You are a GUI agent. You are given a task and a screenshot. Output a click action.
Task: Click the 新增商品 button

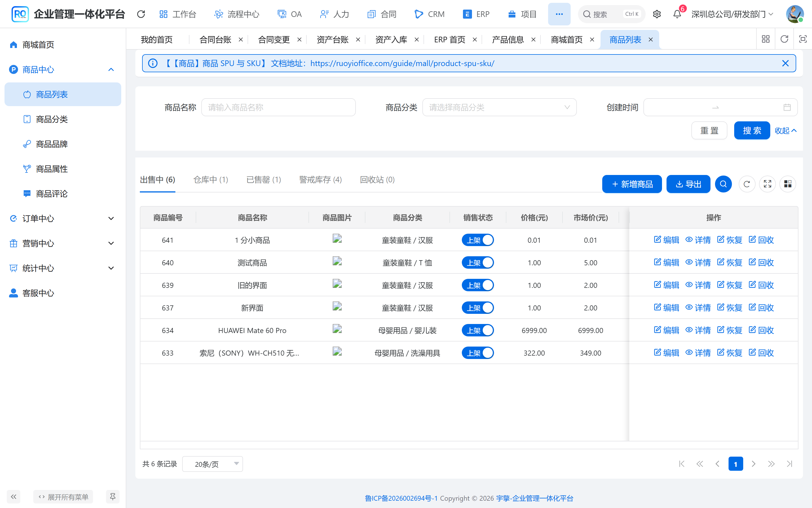point(632,184)
